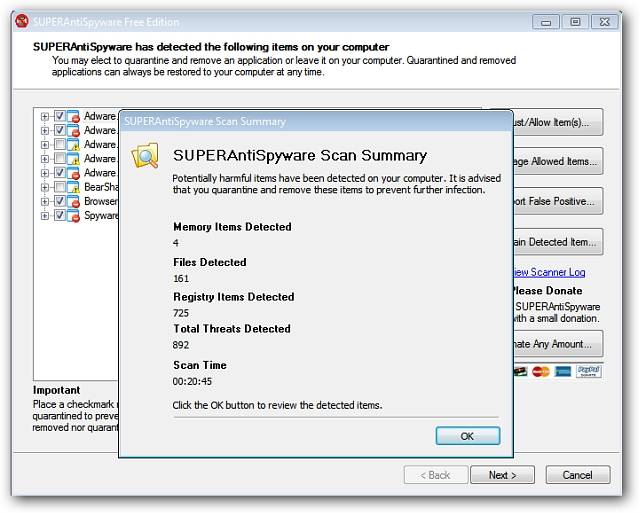Viewport: 640px width, 513px height.
Task: Click the Cancel button
Action: pyautogui.click(x=578, y=475)
